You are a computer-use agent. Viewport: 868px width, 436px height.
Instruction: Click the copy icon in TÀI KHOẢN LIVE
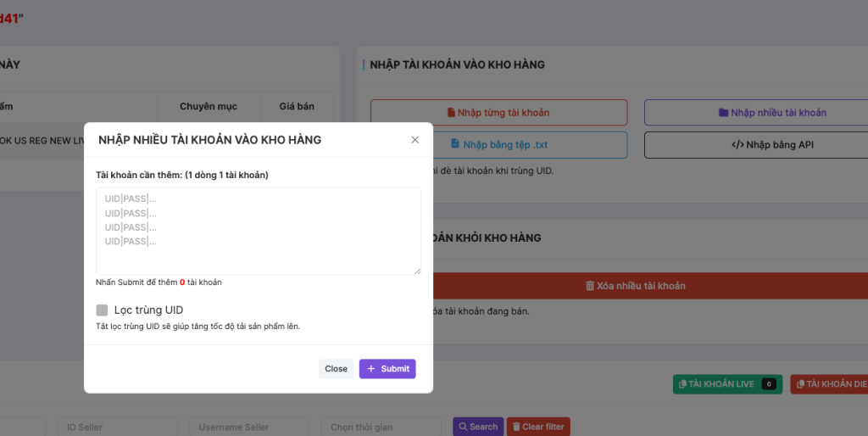click(x=682, y=384)
